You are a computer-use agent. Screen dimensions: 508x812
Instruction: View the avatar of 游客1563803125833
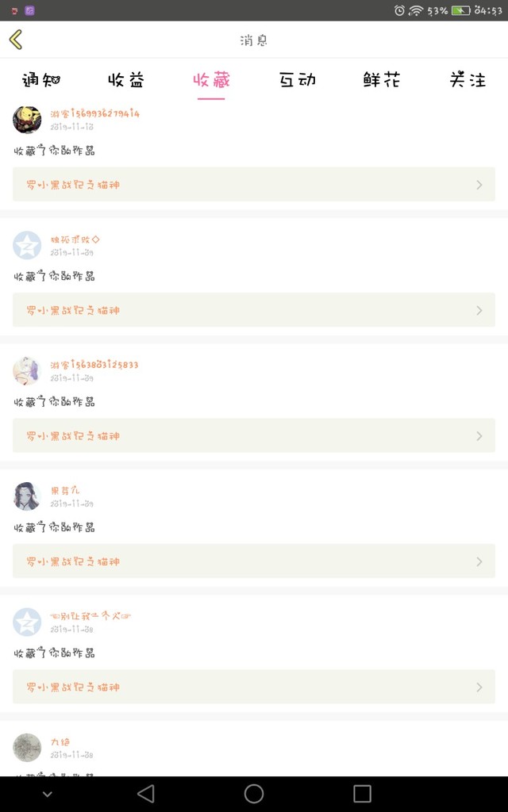click(x=27, y=371)
